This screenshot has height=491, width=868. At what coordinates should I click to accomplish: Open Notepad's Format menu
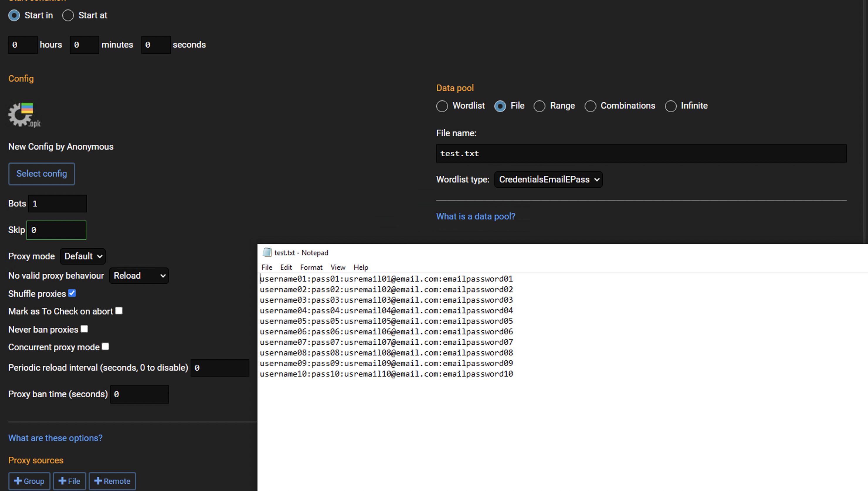tap(311, 267)
